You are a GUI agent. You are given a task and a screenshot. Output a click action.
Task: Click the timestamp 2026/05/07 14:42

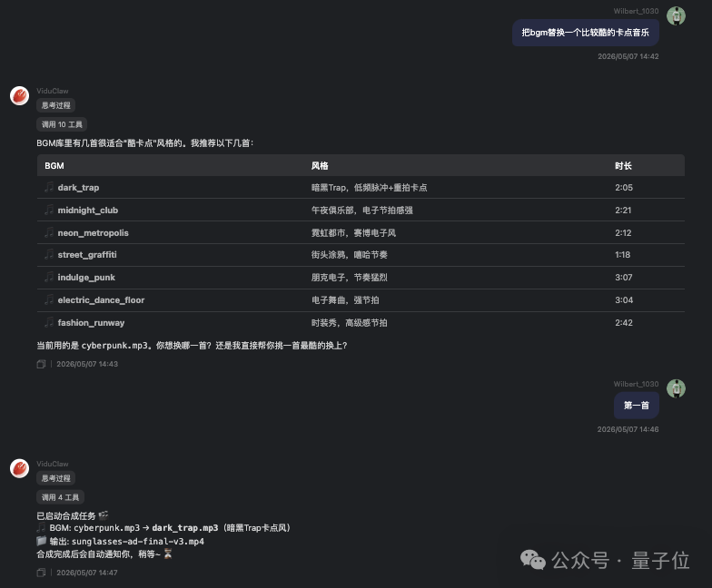pos(628,56)
